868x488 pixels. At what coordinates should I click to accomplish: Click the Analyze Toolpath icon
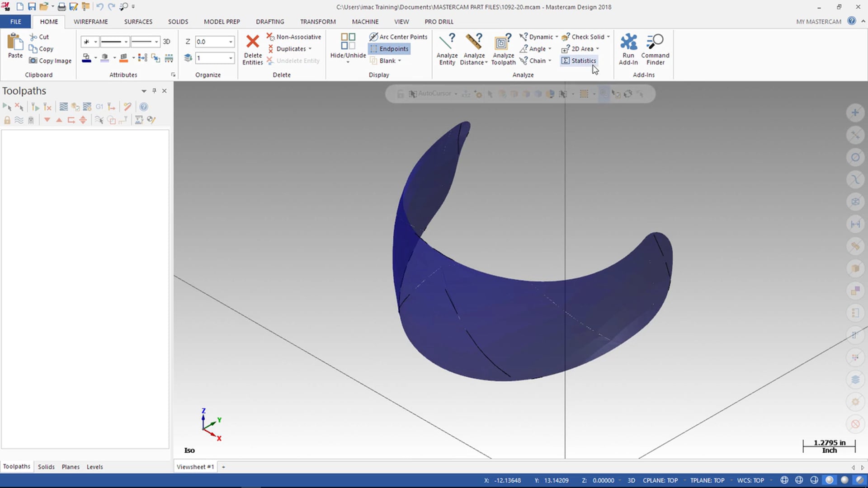(503, 49)
